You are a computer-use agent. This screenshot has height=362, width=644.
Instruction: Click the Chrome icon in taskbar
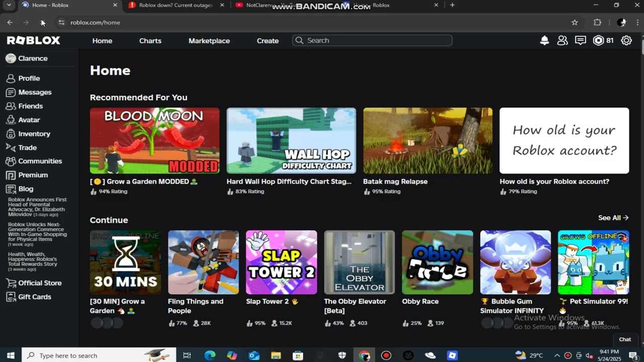pyautogui.click(x=364, y=355)
